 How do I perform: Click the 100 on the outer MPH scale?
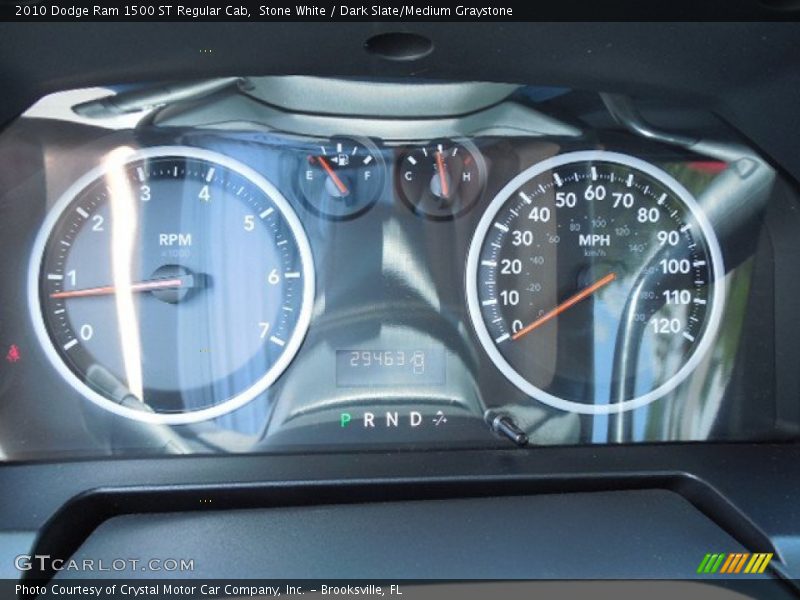pos(675,266)
